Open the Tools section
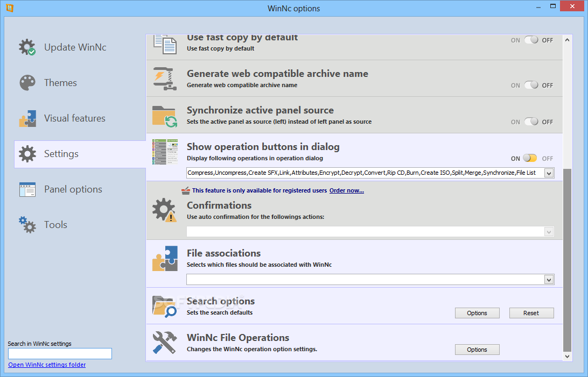 point(55,225)
